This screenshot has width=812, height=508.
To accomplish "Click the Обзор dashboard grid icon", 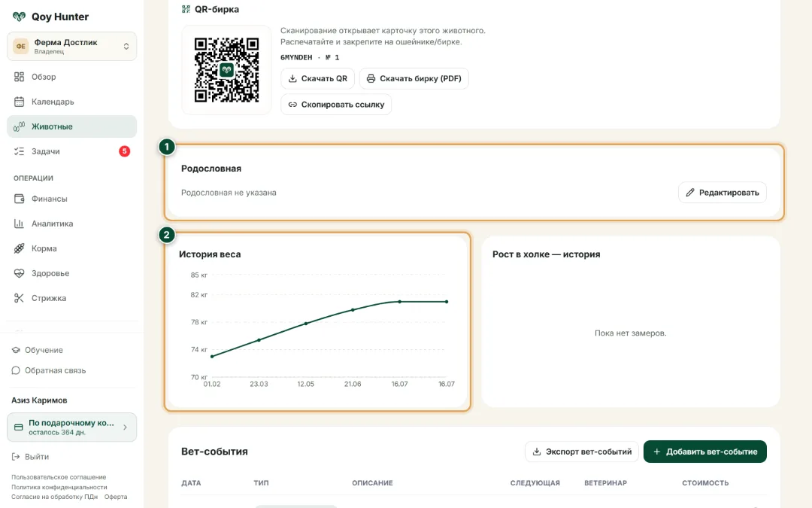I will click(19, 77).
